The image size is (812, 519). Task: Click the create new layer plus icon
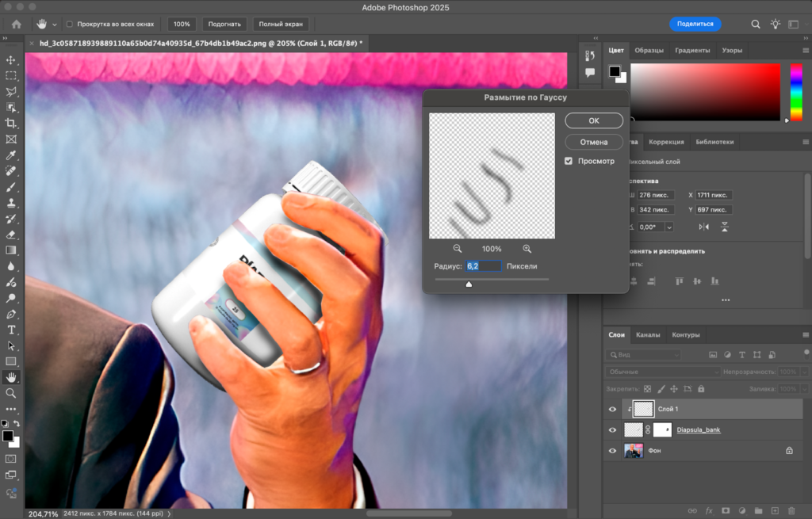[x=776, y=511]
